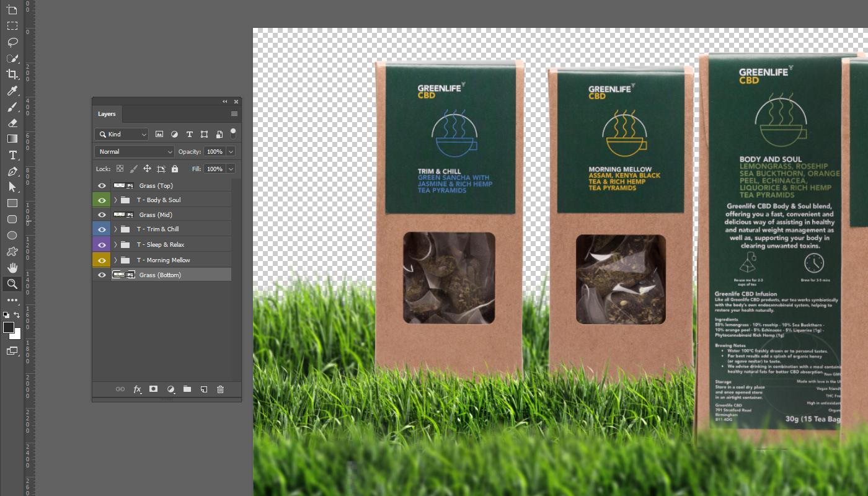This screenshot has height=496, width=868.
Task: Select the Pen tool
Action: [12, 171]
